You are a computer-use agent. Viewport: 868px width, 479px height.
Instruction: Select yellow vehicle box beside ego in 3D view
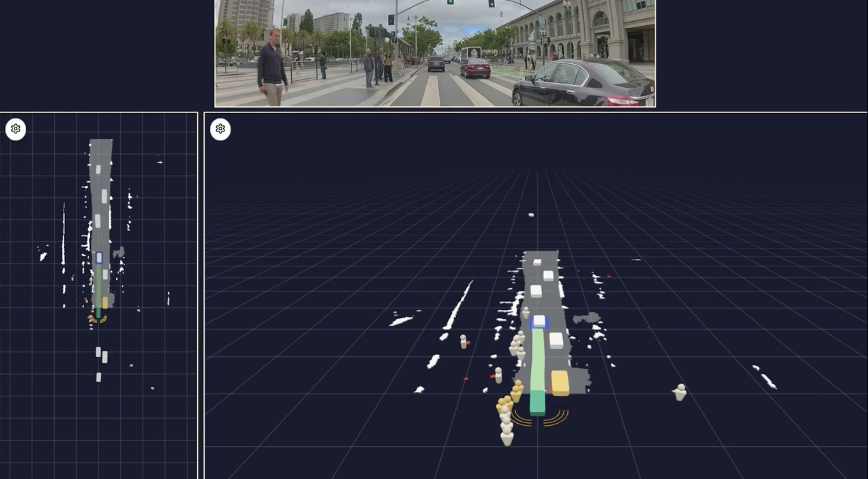click(560, 383)
